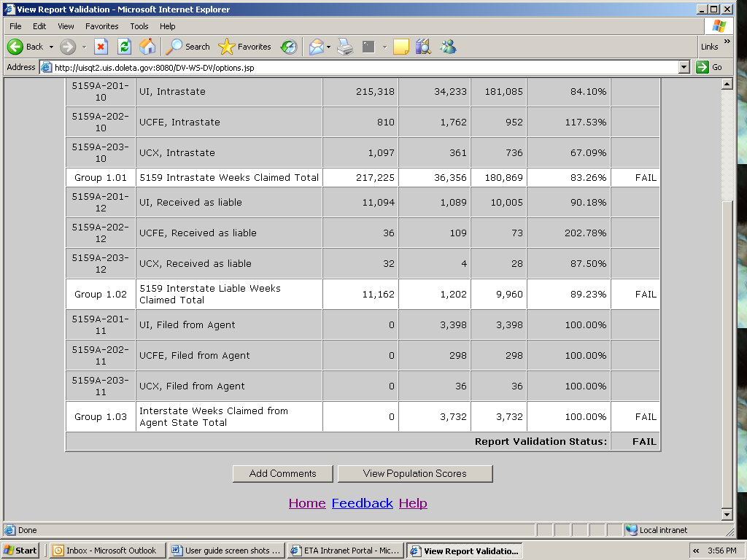Click the Research books icon
Screen dimensions: 747x560
coord(423,47)
